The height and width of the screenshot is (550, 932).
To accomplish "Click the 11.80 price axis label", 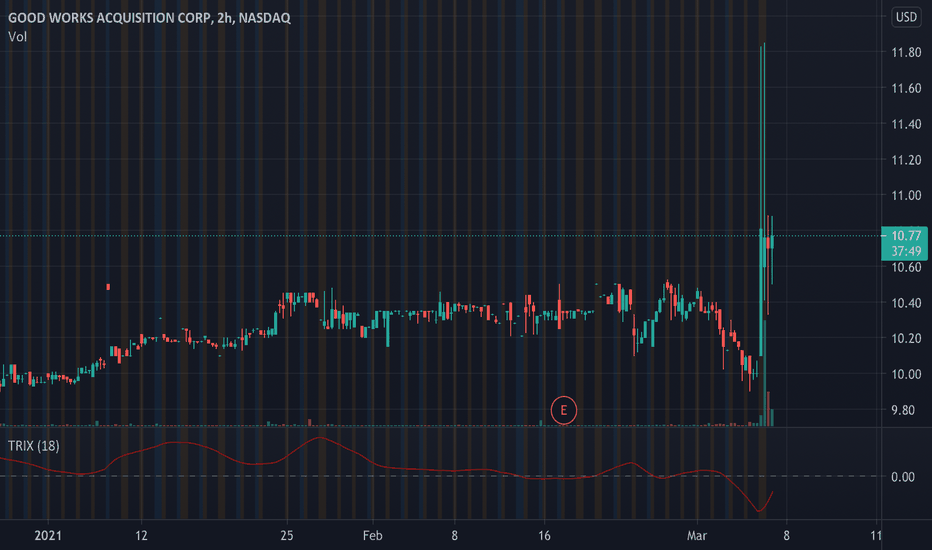I will pyautogui.click(x=906, y=52).
